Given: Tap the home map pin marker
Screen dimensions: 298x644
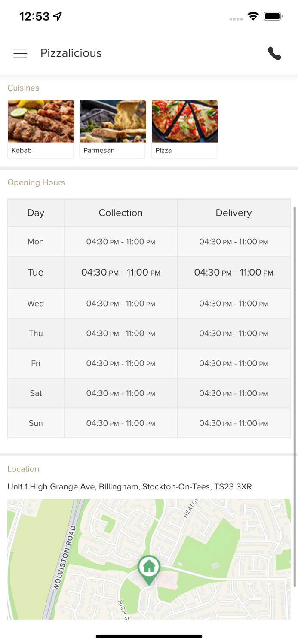Looking at the screenshot, I should tap(149, 568).
